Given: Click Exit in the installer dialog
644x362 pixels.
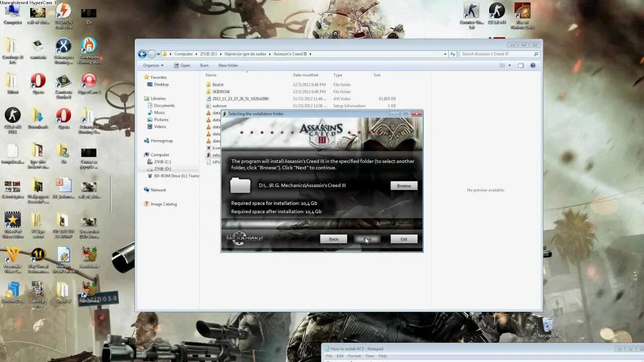Looking at the screenshot, I should (x=404, y=239).
